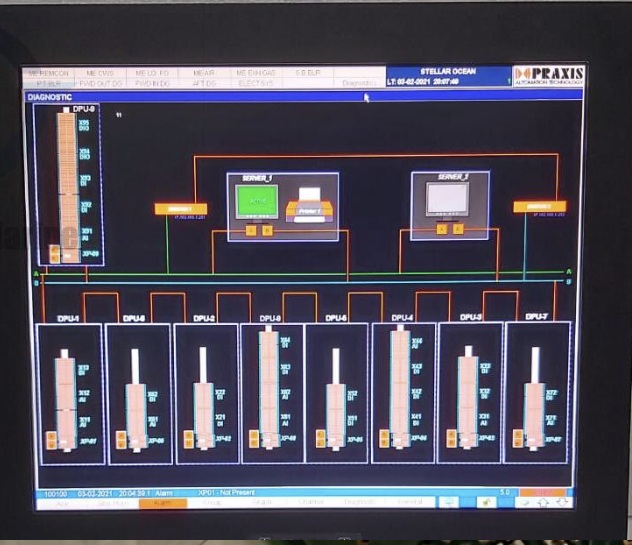Click the grey monitor of the right server
The width and height of the screenshot is (632, 545).
point(447,199)
